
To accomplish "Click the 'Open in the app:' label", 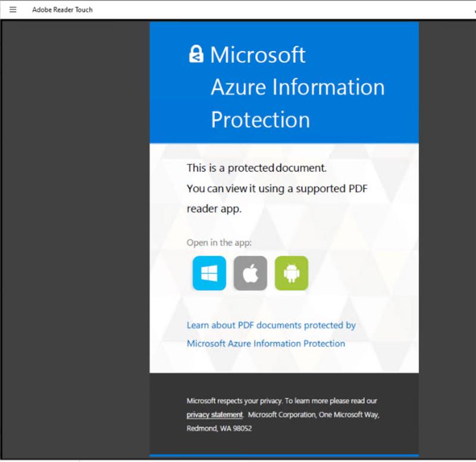I will pos(219,243).
